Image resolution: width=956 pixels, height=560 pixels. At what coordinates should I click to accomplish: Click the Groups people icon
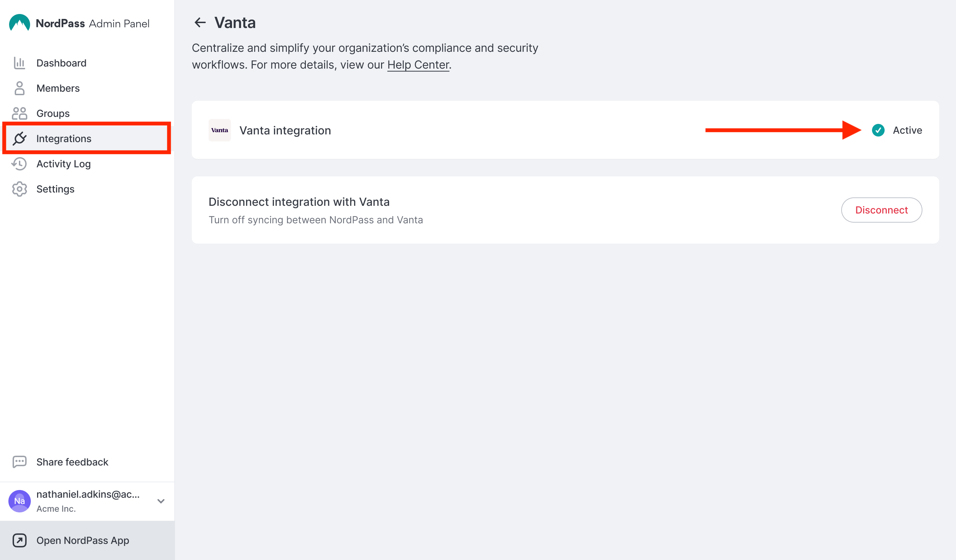click(19, 113)
